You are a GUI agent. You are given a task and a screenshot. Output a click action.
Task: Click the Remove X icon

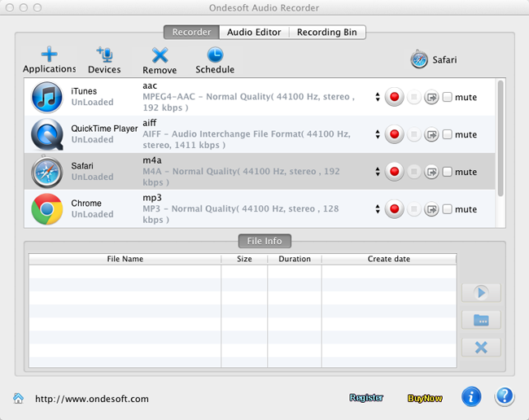(x=160, y=55)
